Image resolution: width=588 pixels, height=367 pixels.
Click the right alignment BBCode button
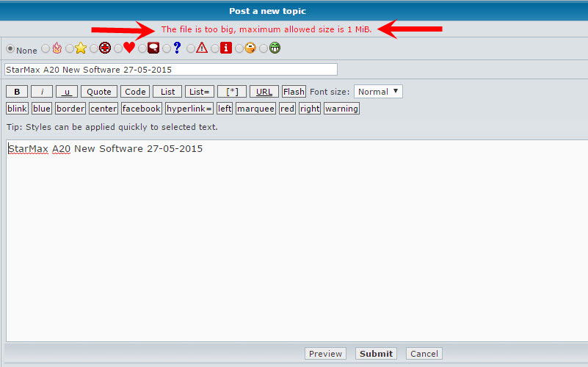tap(310, 109)
